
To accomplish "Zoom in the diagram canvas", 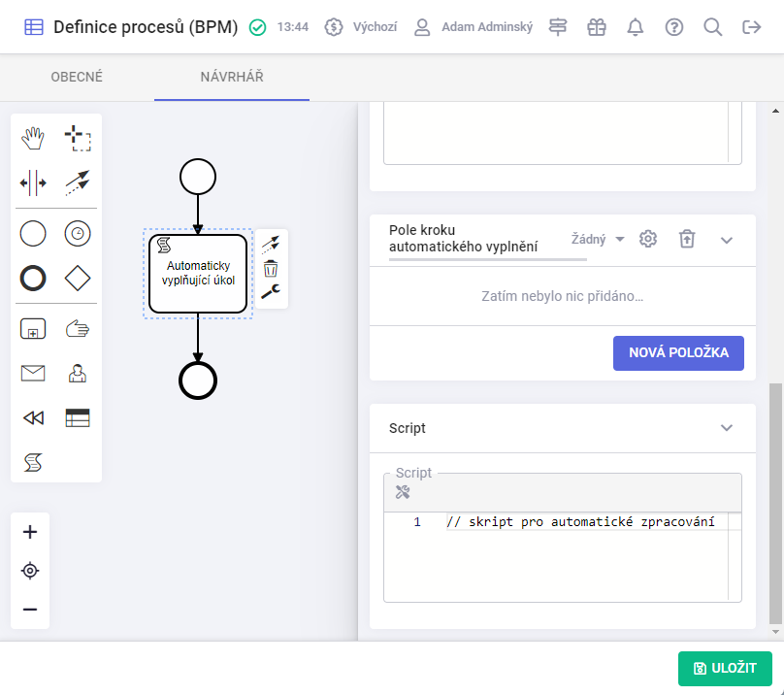I will pos(30,532).
